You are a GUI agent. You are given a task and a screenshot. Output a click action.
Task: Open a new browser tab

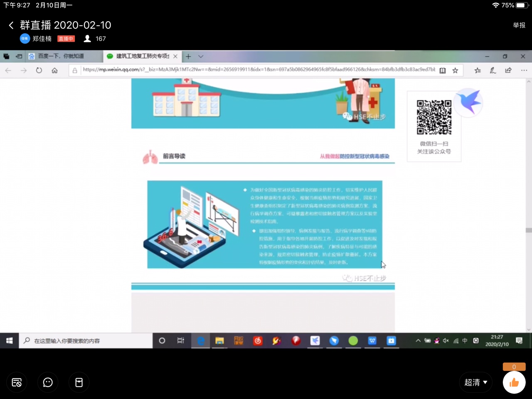[x=188, y=56]
